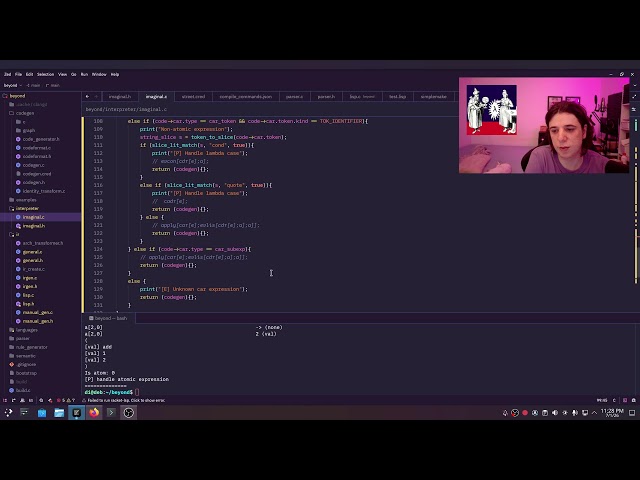
Task: Open the beyond project dropdown
Action: click(13, 85)
